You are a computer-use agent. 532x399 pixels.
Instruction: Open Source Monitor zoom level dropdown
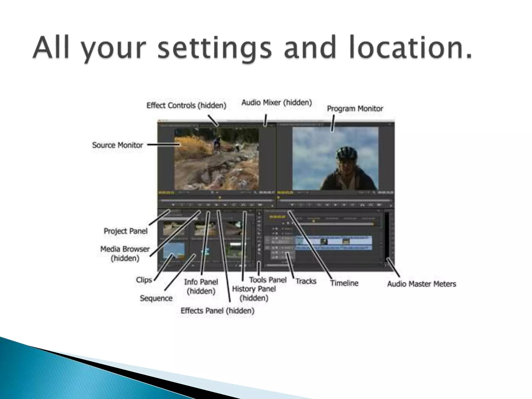(183, 192)
